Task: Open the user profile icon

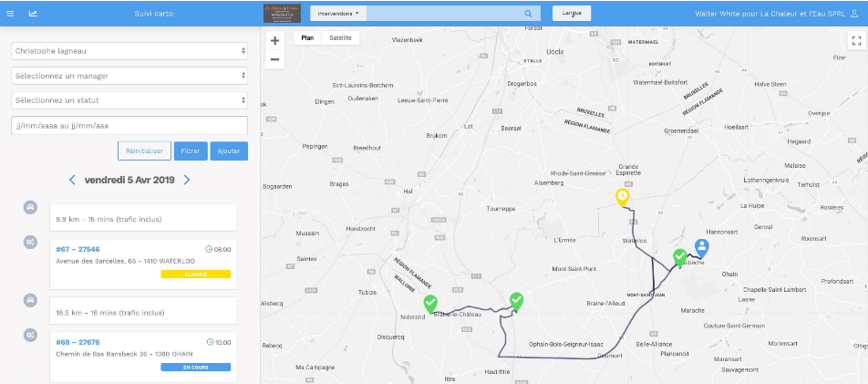Action: click(x=854, y=14)
